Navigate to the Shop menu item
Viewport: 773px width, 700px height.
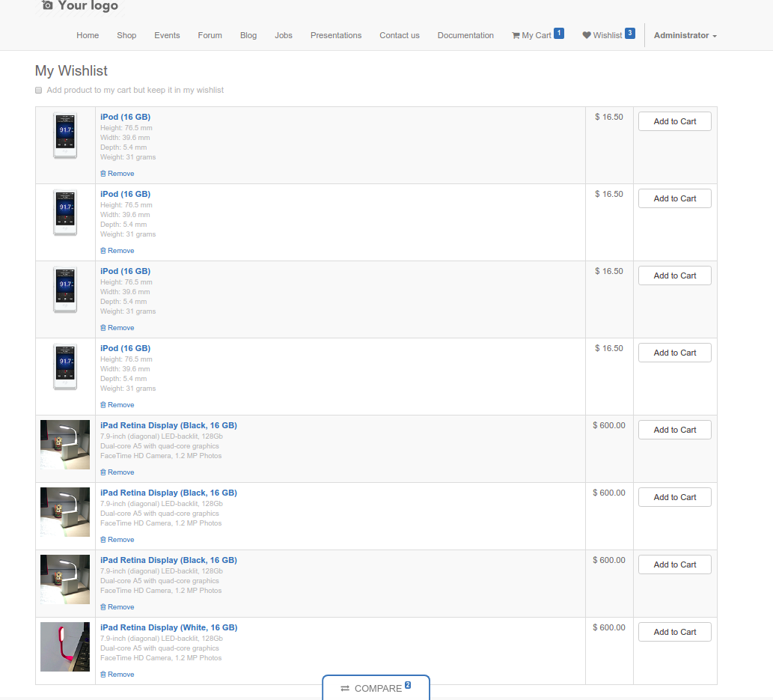click(x=126, y=34)
